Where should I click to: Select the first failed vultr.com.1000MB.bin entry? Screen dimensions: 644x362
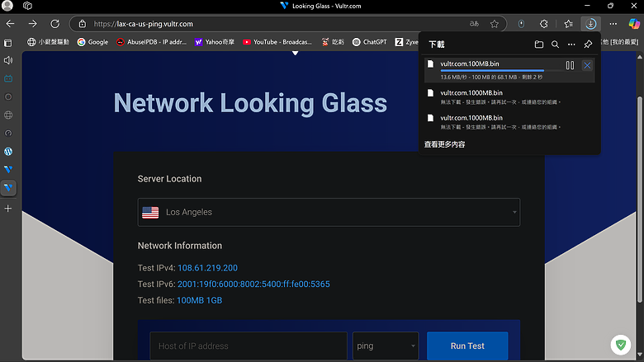click(x=509, y=96)
